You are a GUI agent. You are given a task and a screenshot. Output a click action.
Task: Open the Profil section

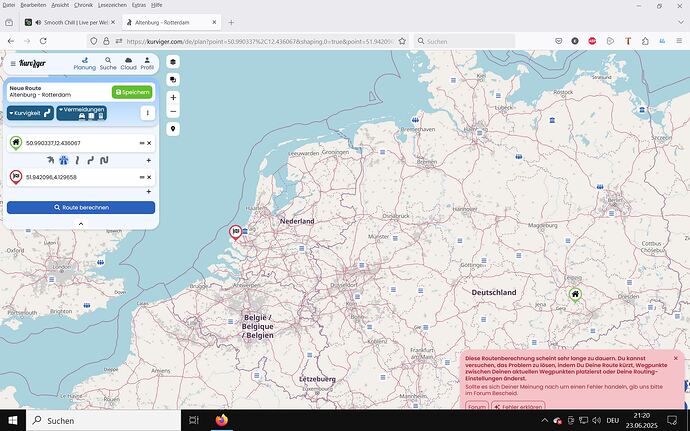(x=147, y=64)
